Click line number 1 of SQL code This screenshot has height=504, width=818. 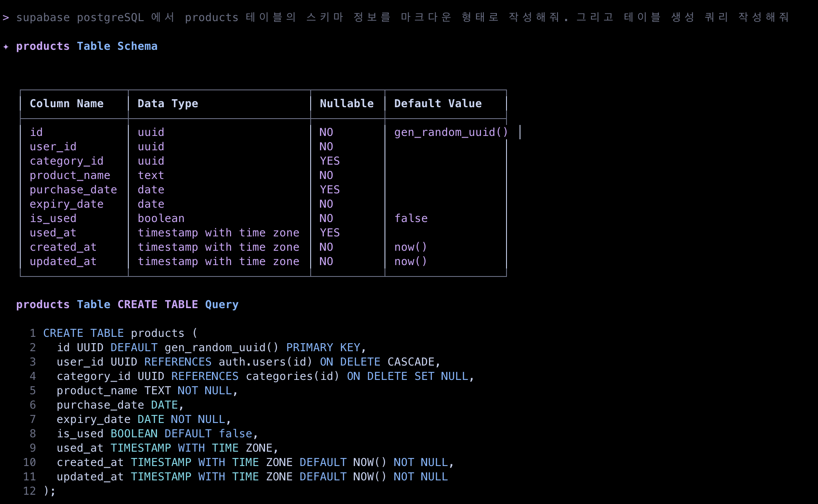[33, 333]
